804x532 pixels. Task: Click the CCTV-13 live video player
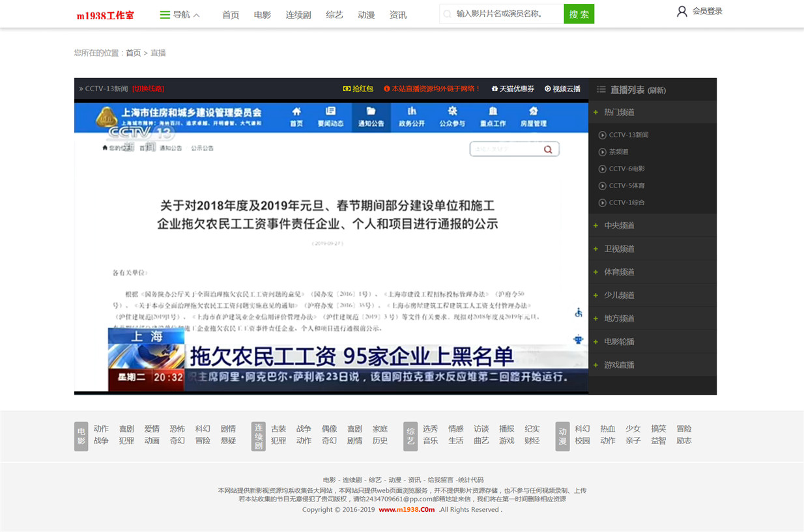click(x=331, y=247)
